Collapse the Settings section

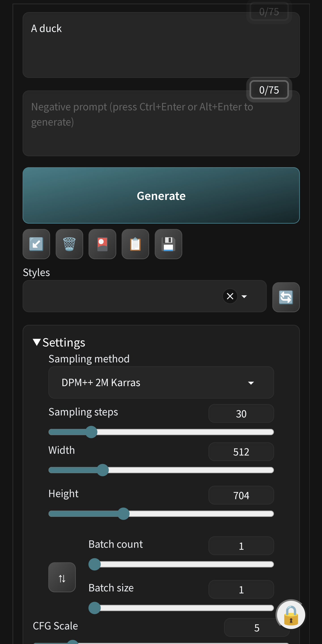pos(37,342)
